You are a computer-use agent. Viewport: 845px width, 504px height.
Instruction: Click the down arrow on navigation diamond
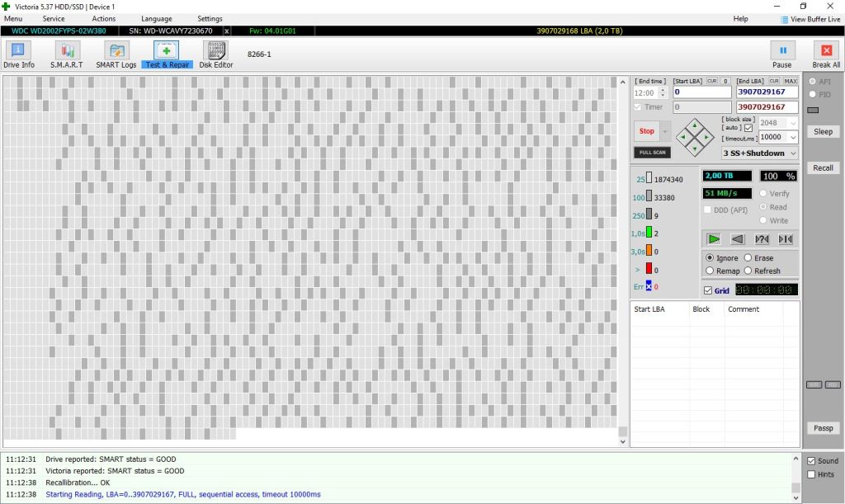tap(695, 148)
